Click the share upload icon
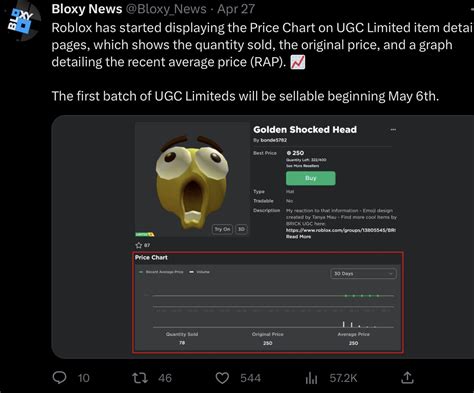 pos(407,378)
